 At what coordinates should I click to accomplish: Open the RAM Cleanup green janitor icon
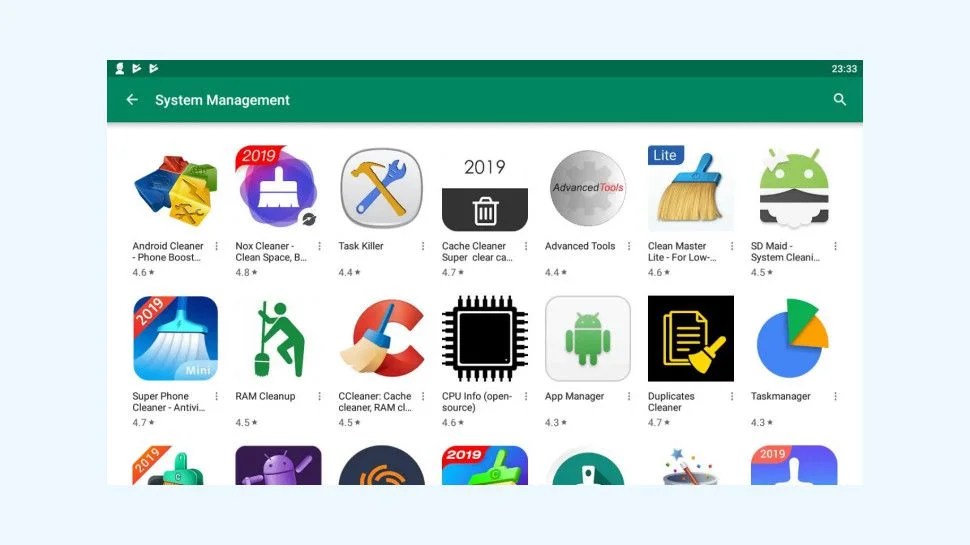278,338
